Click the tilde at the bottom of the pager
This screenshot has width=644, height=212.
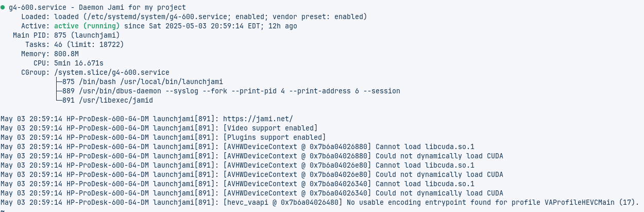pyautogui.click(x=3, y=210)
